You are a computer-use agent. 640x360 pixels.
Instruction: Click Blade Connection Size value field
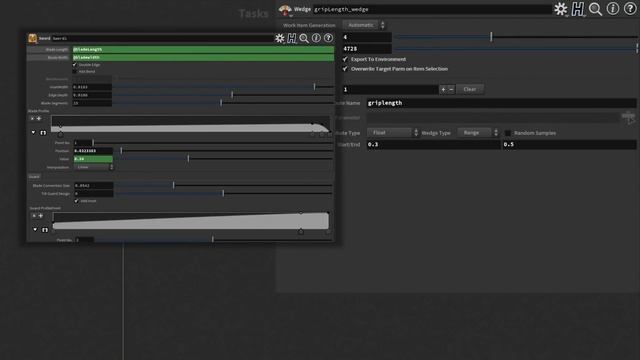[x=93, y=186]
